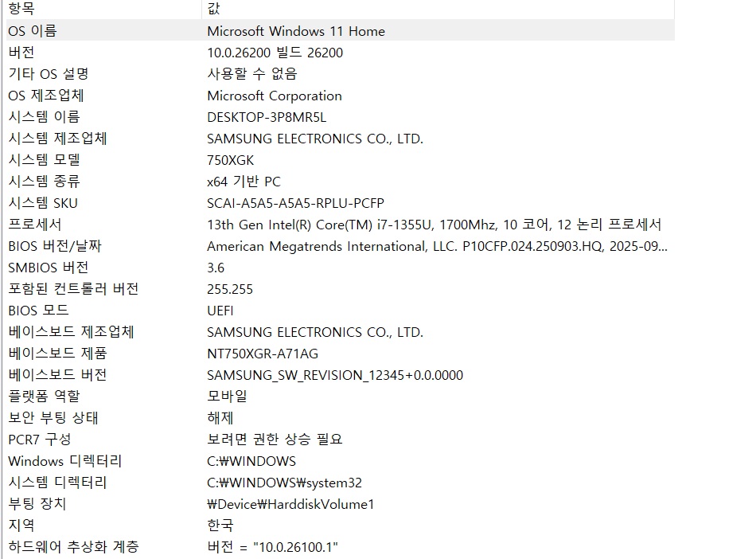Select the 시스템 SKU row
The image size is (756, 559).
click(43, 203)
